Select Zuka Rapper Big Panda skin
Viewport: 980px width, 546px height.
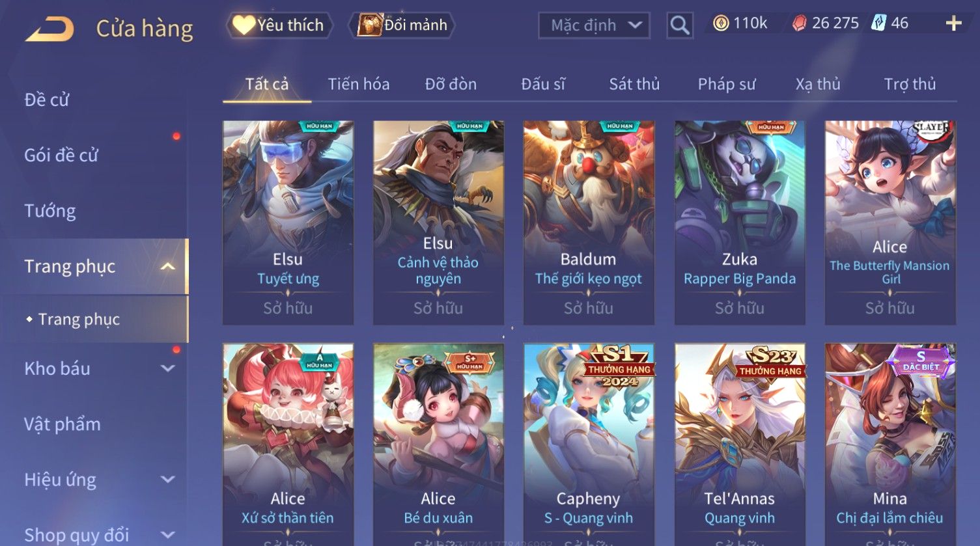pos(740,223)
